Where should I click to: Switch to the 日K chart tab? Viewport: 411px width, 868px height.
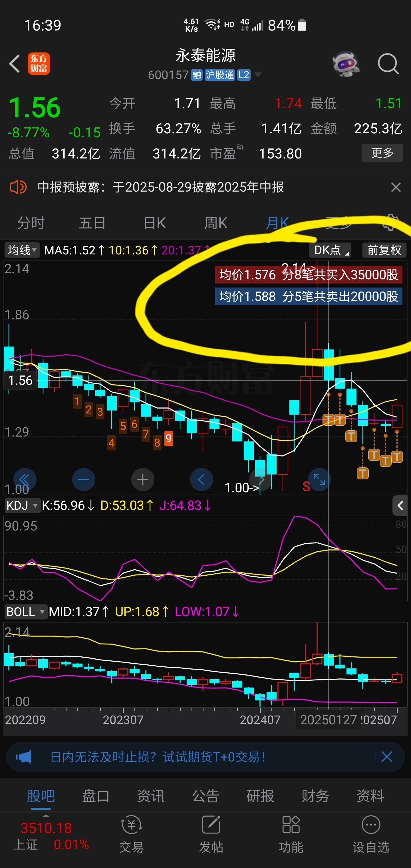154,223
